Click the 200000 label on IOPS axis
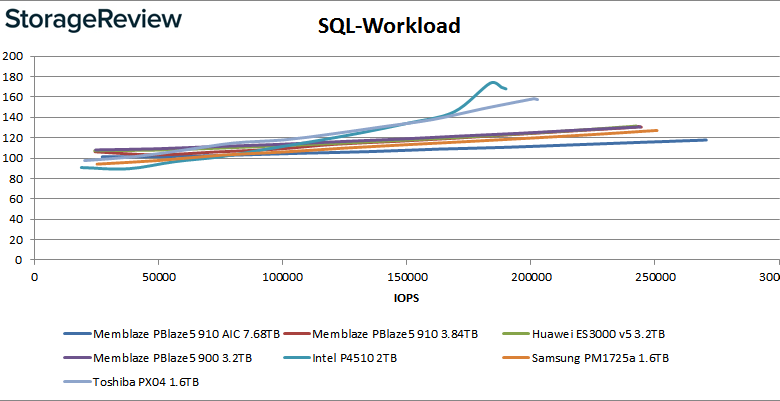 click(530, 277)
